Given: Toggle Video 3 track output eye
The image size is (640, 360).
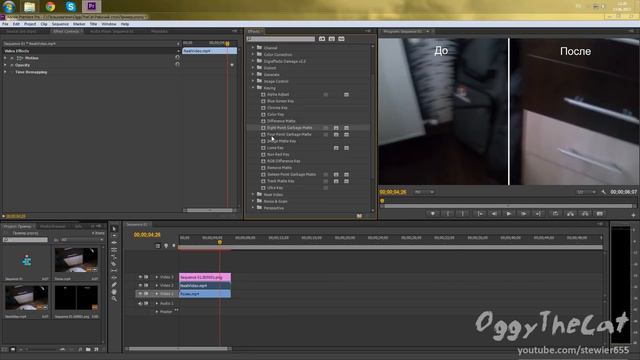Looking at the screenshot, I should coord(140,277).
